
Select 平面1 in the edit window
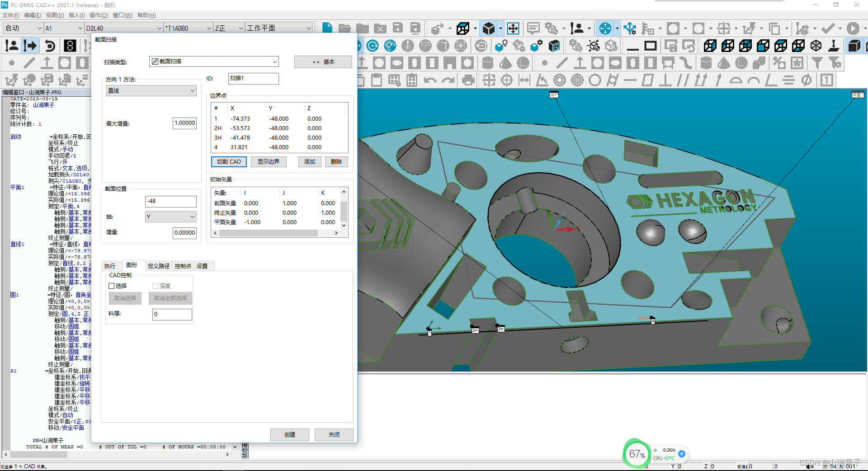click(17, 187)
